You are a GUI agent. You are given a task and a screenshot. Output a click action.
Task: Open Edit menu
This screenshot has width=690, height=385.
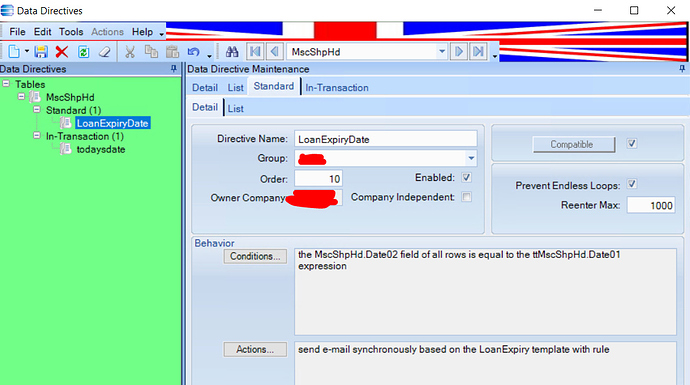coord(43,32)
